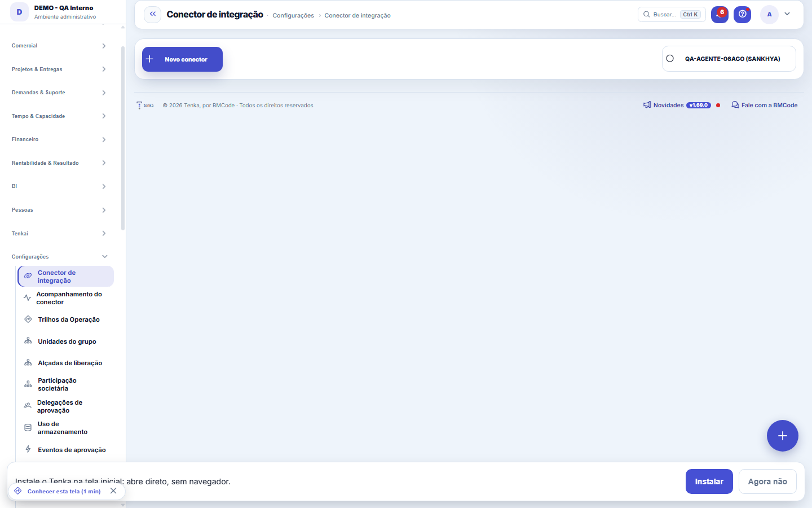Open Fale com a BMCode link
The height and width of the screenshot is (508, 812).
(765, 105)
